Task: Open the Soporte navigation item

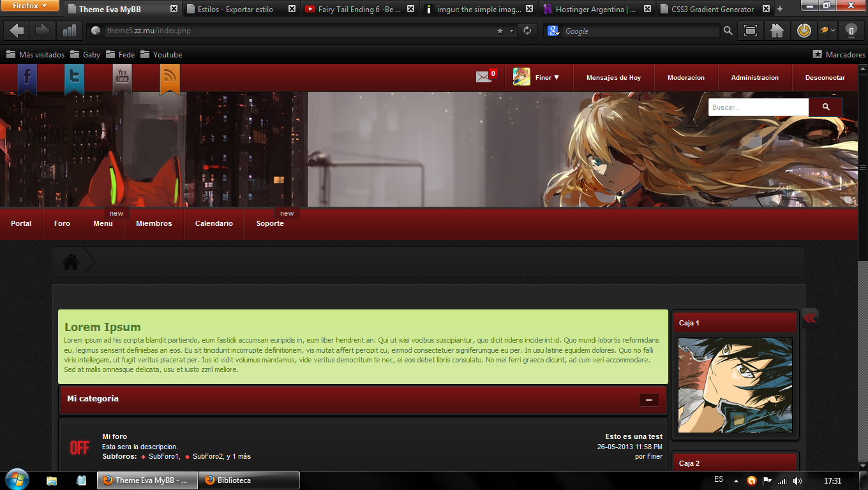Action: point(270,223)
